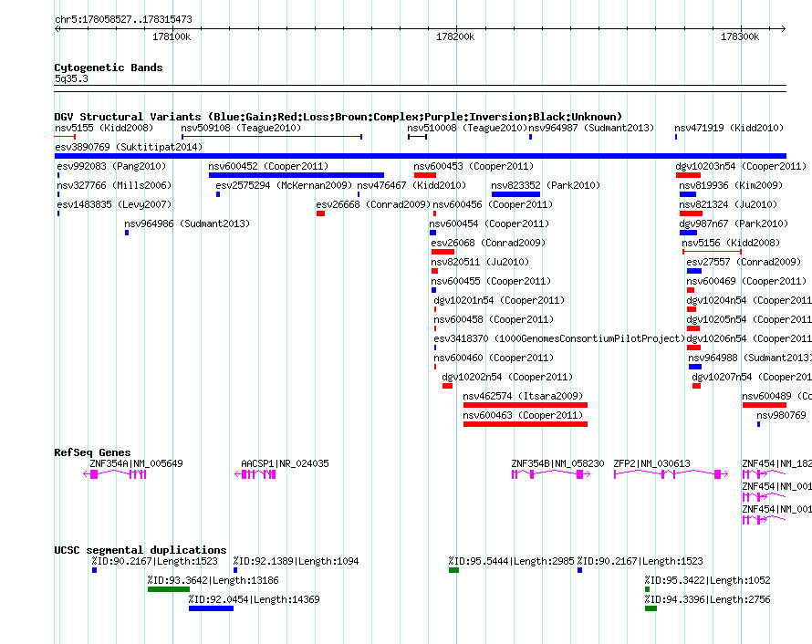This screenshot has width=812, height=644.
Task: Open the %ID:93.3642|Length:13186 duplication
Action: 213,580
